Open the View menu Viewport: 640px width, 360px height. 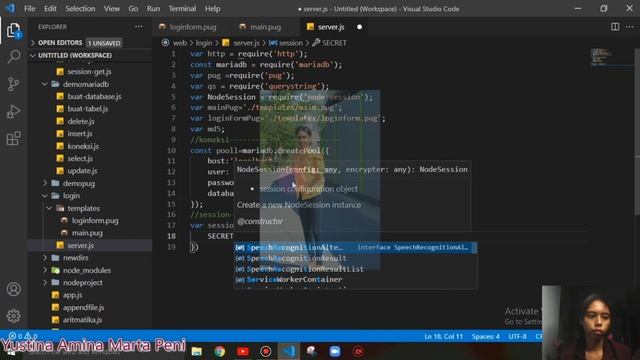[111, 9]
